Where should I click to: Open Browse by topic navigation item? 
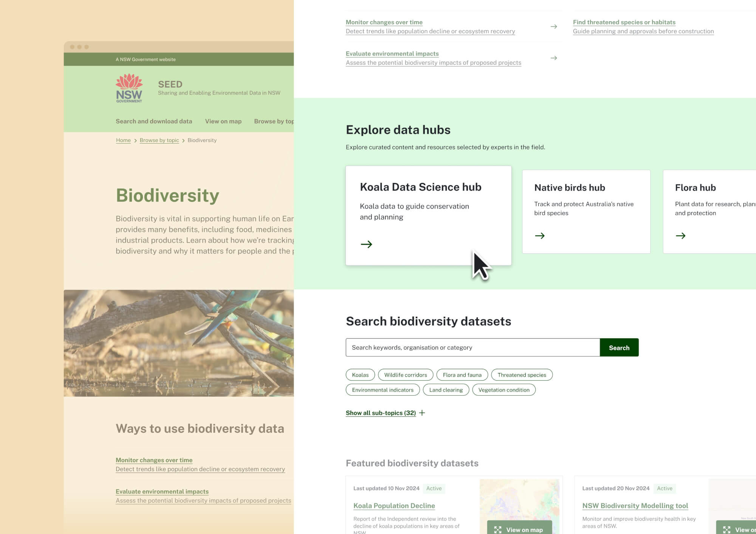[x=274, y=121]
